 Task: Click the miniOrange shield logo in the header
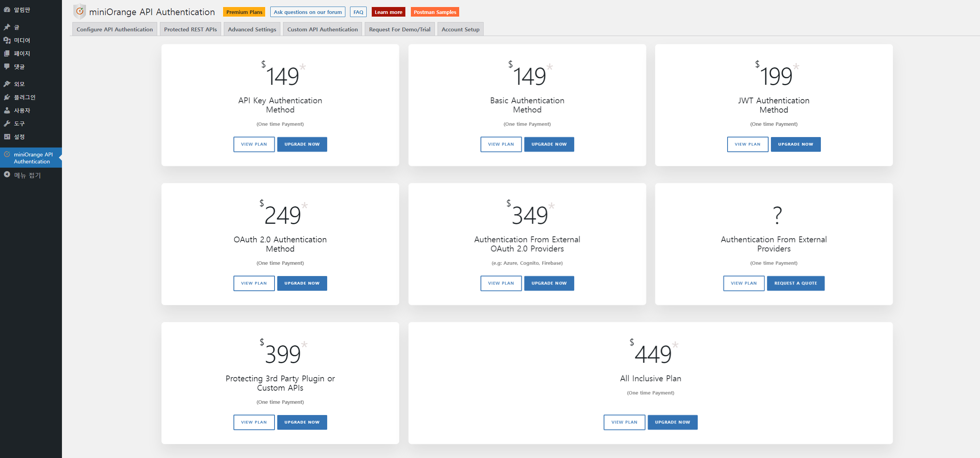click(79, 12)
